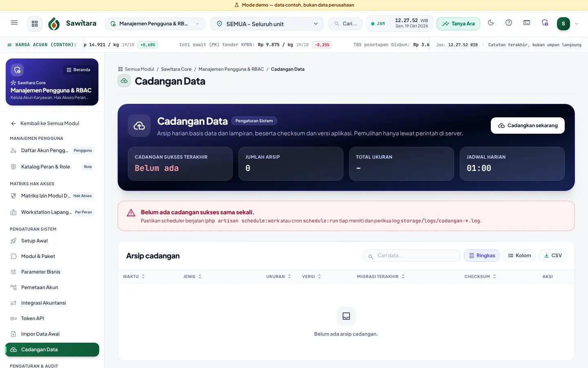The height and width of the screenshot is (368, 588).
Task: Click the cloud icon beside the page title
Action: point(124,81)
